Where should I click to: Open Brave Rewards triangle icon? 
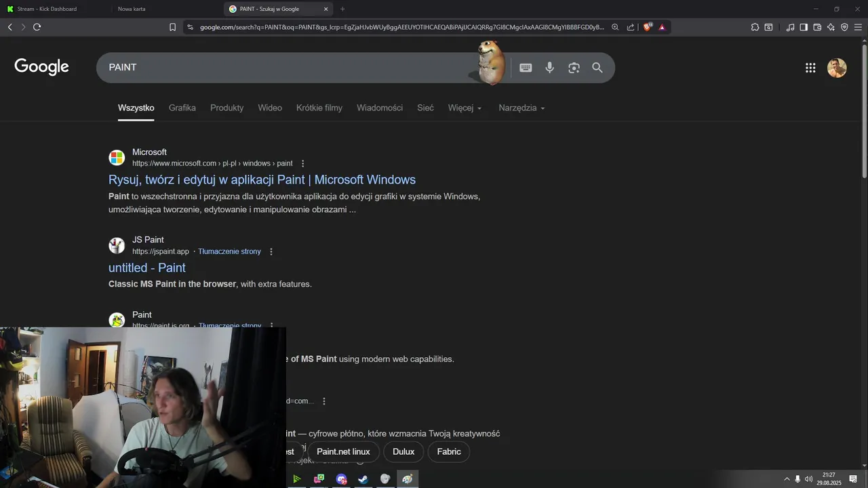click(662, 27)
